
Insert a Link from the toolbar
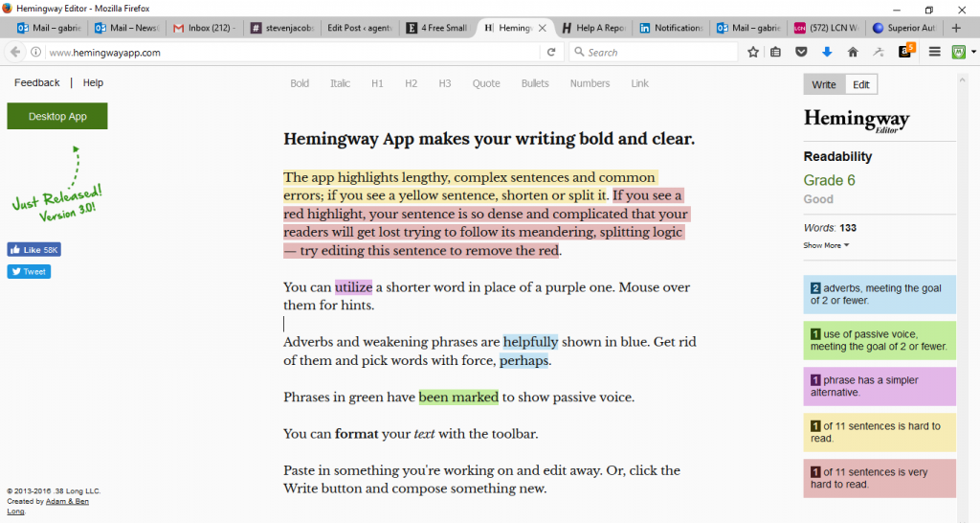pos(639,83)
